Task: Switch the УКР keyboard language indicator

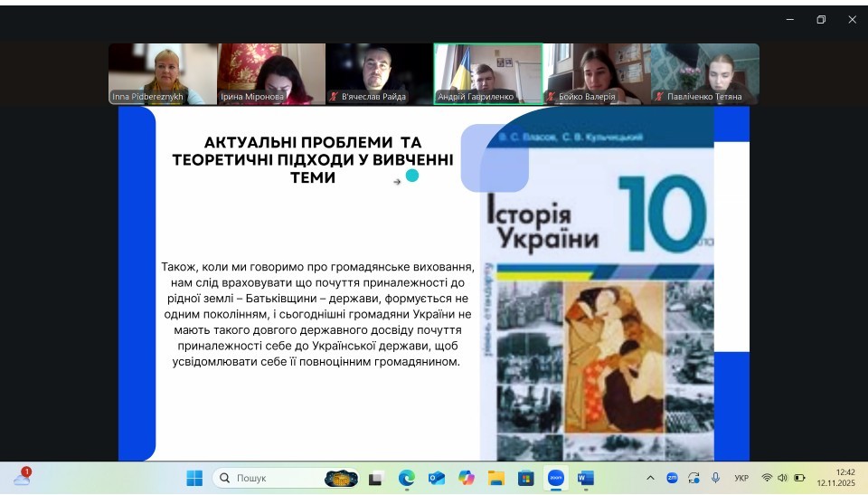Action: click(x=741, y=478)
